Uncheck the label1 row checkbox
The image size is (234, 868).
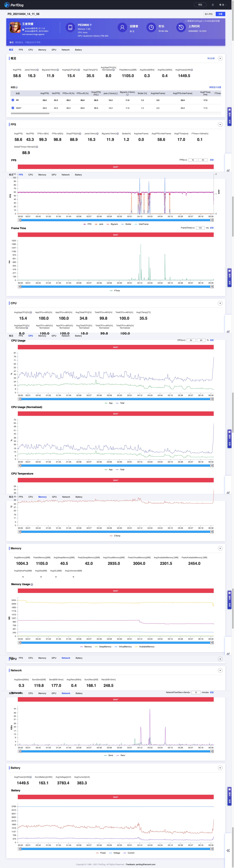pyautogui.click(x=13, y=108)
